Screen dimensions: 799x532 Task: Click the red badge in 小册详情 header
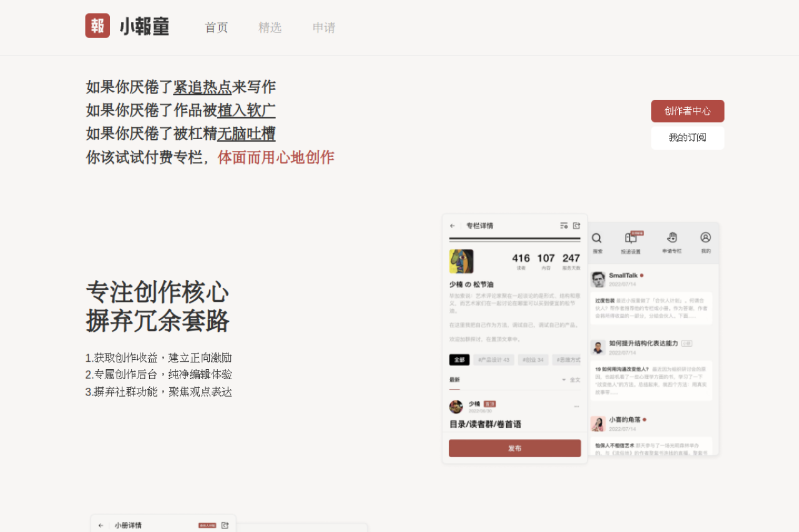tap(207, 526)
